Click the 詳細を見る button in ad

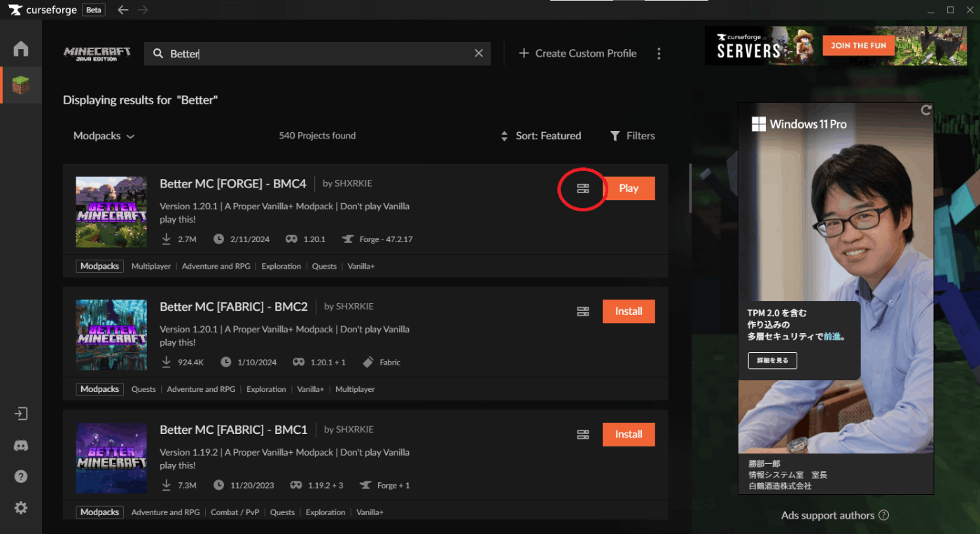pos(772,360)
